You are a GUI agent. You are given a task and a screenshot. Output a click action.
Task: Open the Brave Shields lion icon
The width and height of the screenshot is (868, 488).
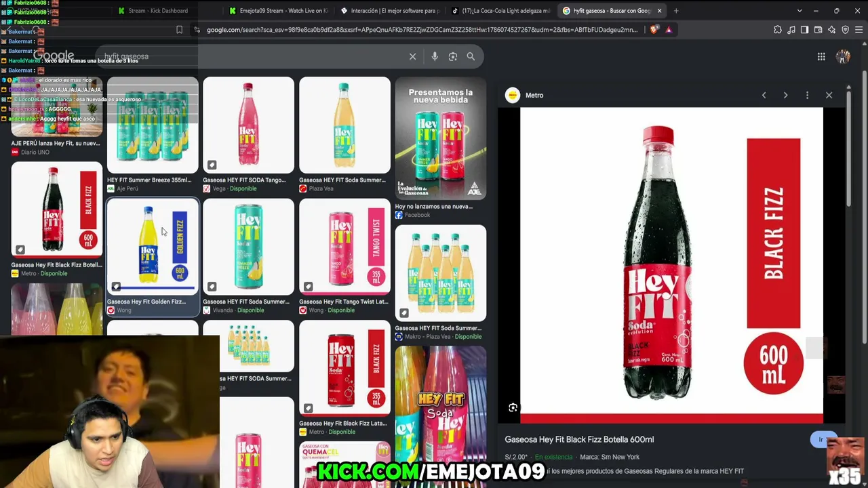click(654, 30)
